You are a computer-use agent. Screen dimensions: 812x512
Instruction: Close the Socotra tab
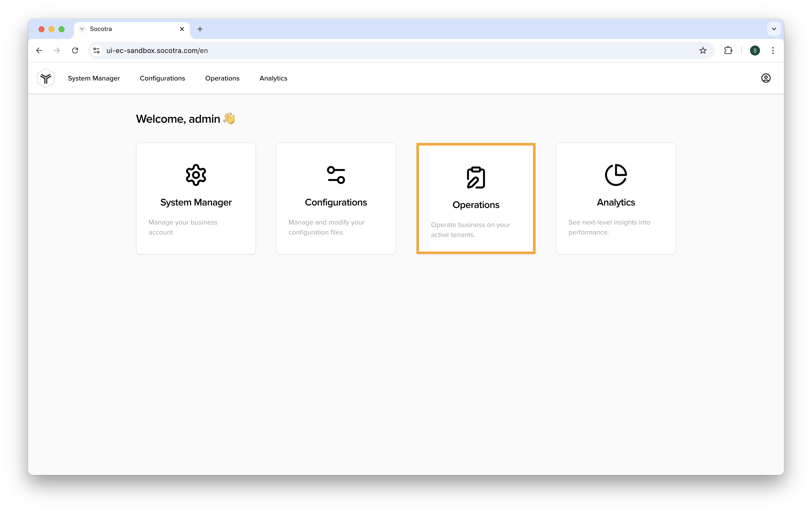click(182, 29)
